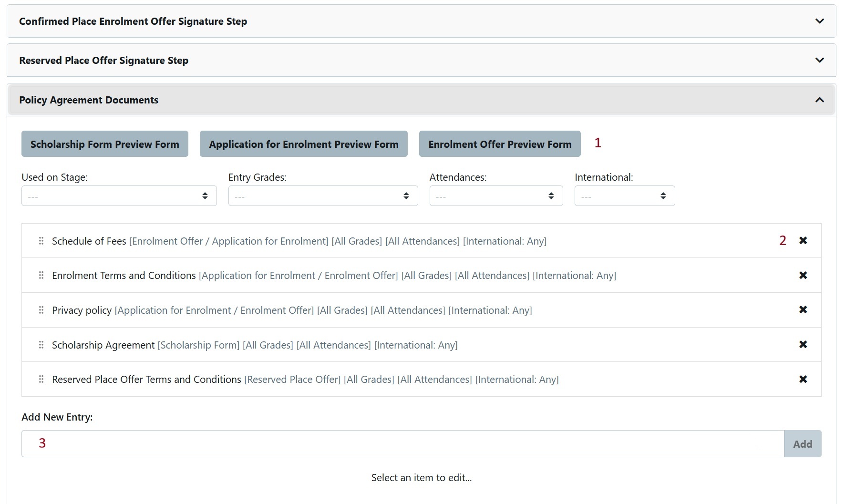845x504 pixels.
Task: Click drag handle for Schedule of Fees
Action: click(x=41, y=241)
